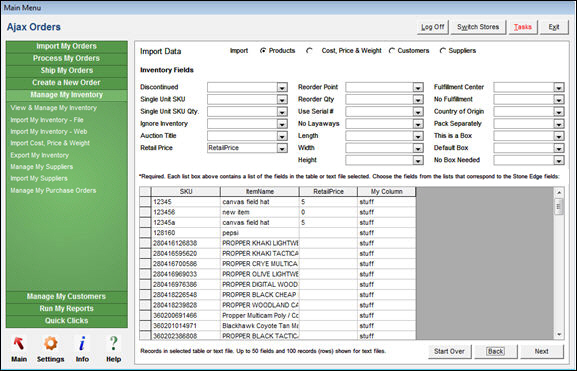Open Quick Clicks section

click(67, 321)
